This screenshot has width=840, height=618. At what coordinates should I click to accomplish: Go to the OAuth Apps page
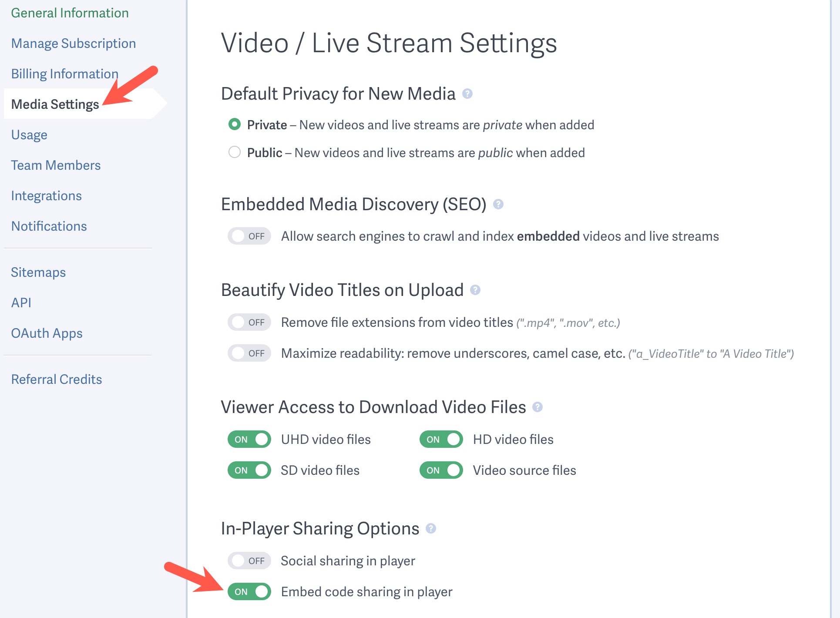(x=47, y=333)
